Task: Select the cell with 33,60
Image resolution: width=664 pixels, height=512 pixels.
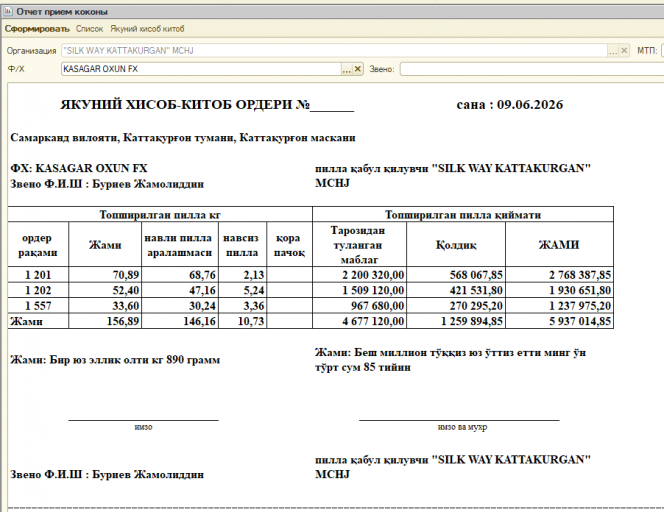Action: tap(105, 305)
